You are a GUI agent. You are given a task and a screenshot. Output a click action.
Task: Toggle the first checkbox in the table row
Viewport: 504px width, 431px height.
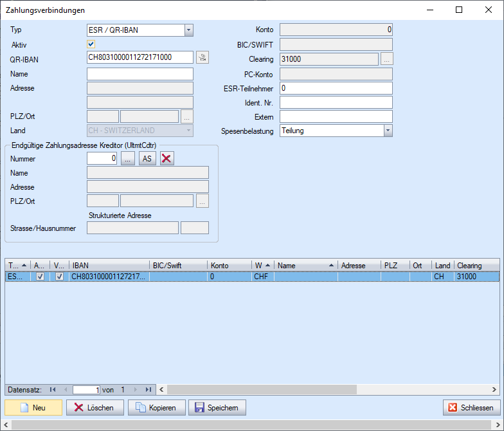click(x=40, y=277)
